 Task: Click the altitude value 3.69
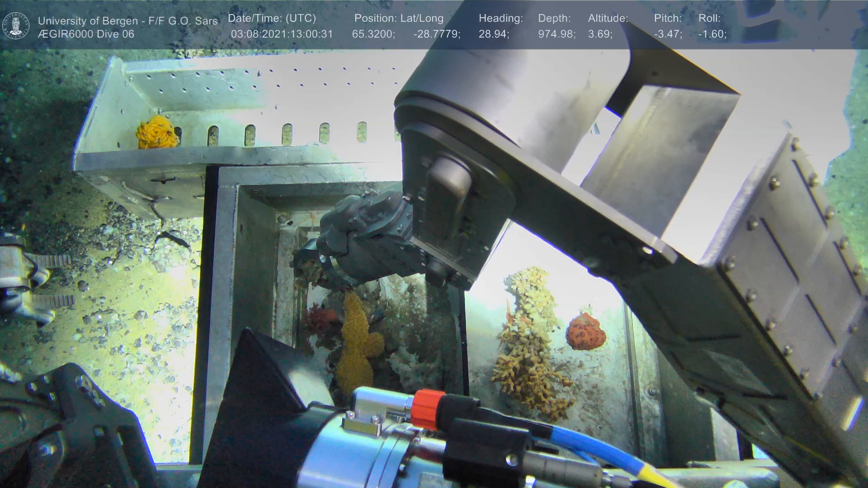click(600, 34)
